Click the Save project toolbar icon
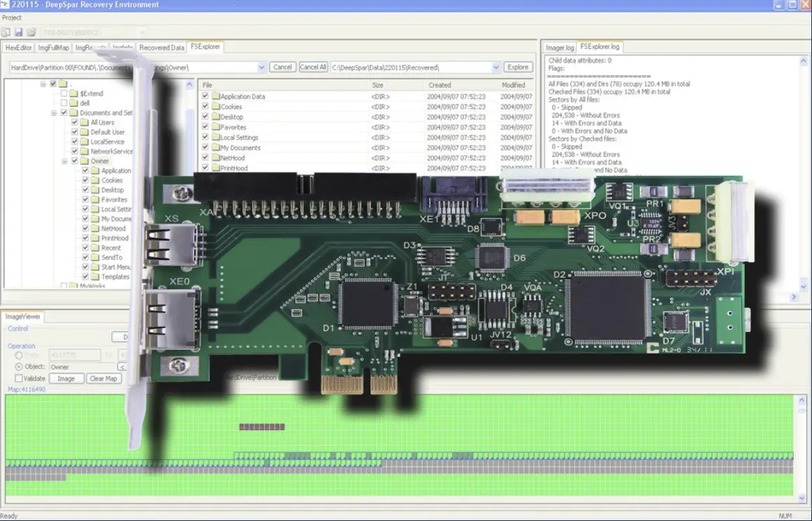This screenshot has width=812, height=521. pyautogui.click(x=18, y=31)
